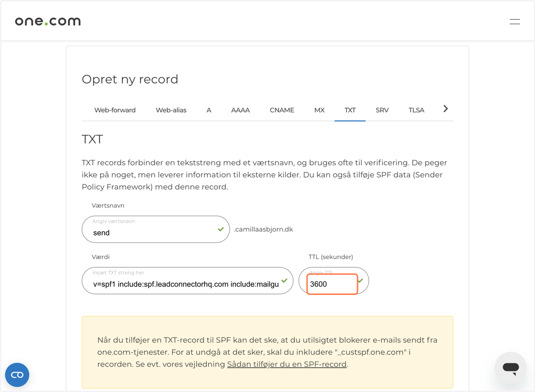Click the TTL field showing 3600
The width and height of the screenshot is (535, 392).
[x=333, y=281]
